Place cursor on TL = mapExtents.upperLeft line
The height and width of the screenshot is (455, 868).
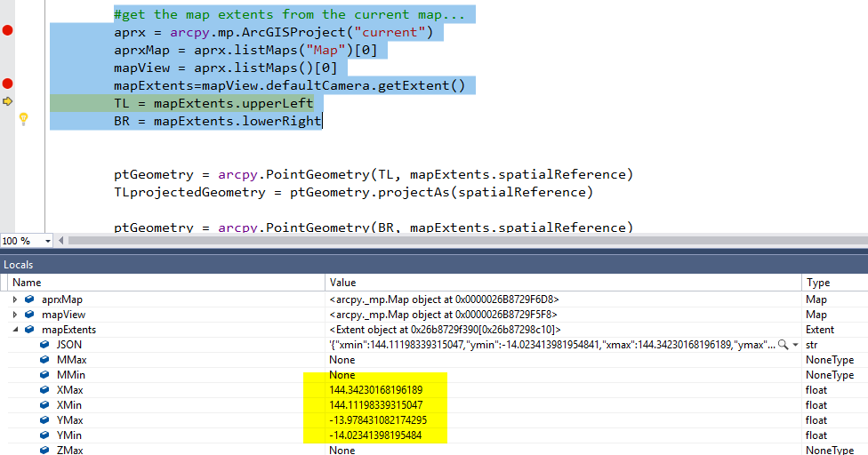click(213, 103)
